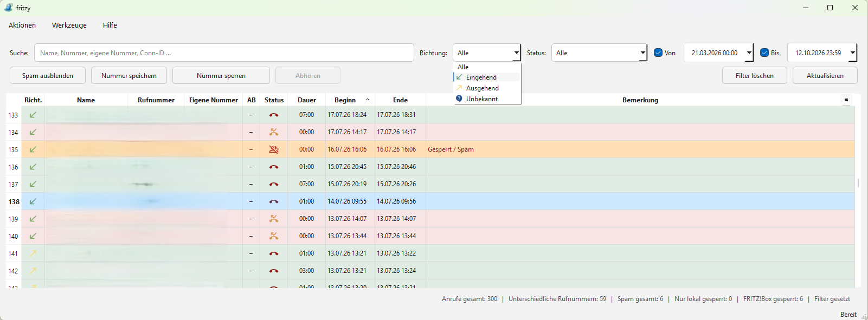
Task: Click the fritzy app icon in the title bar
Action: [9, 8]
